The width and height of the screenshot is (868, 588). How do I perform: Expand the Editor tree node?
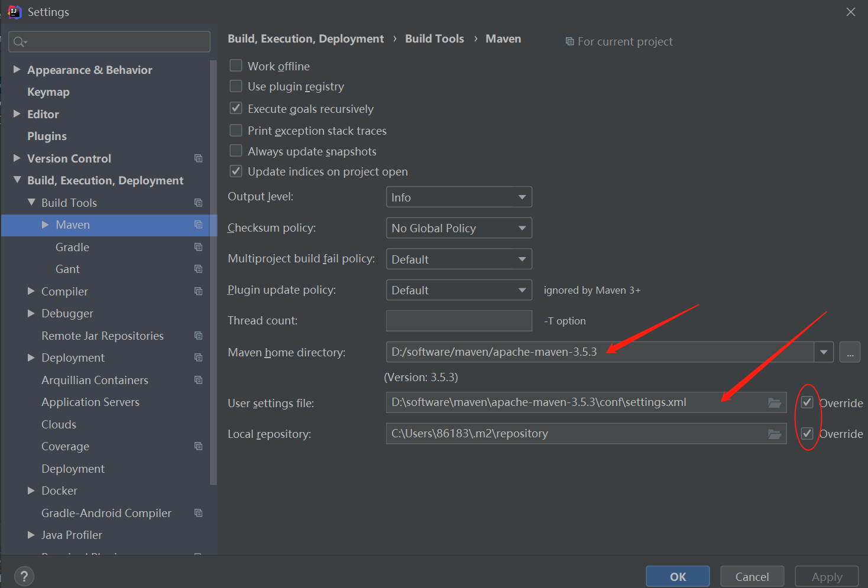coord(17,113)
